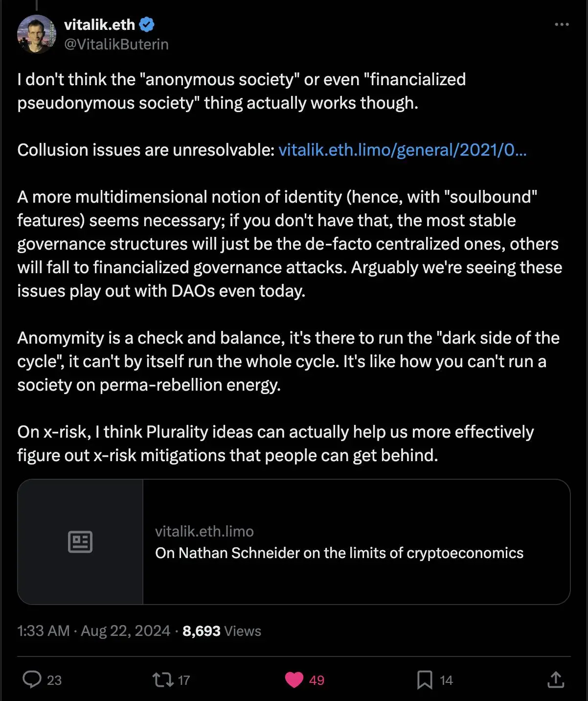Open Vitalik's profile picture

pyautogui.click(x=37, y=34)
